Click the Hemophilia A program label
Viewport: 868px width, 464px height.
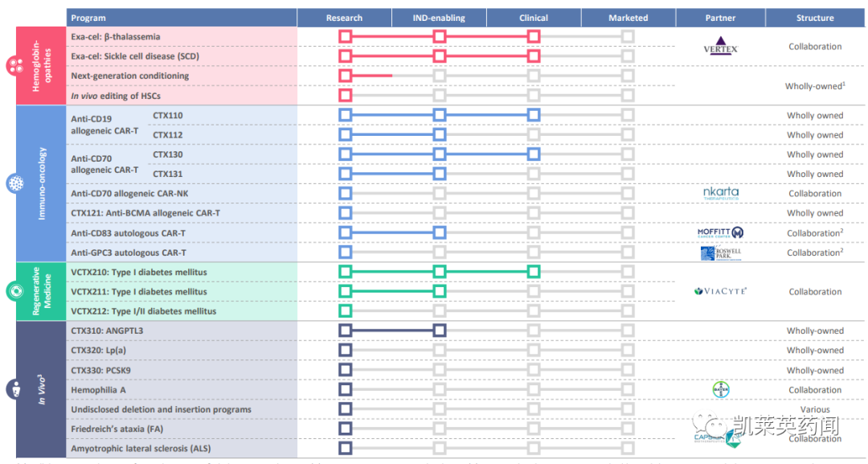click(98, 390)
